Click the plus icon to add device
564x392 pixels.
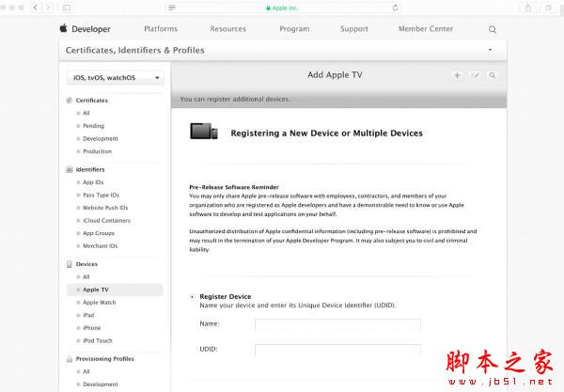(457, 75)
